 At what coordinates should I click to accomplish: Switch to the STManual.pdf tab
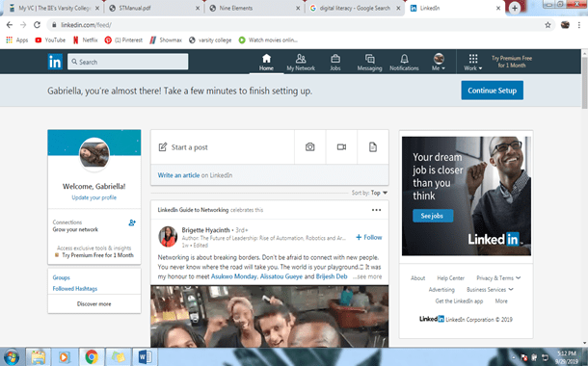pos(154,9)
